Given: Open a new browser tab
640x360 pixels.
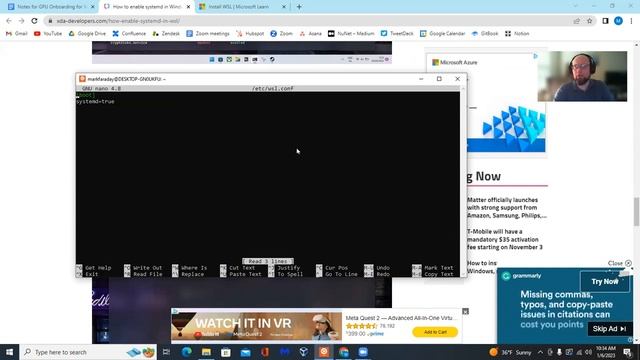Looking at the screenshot, I should (x=299, y=7).
